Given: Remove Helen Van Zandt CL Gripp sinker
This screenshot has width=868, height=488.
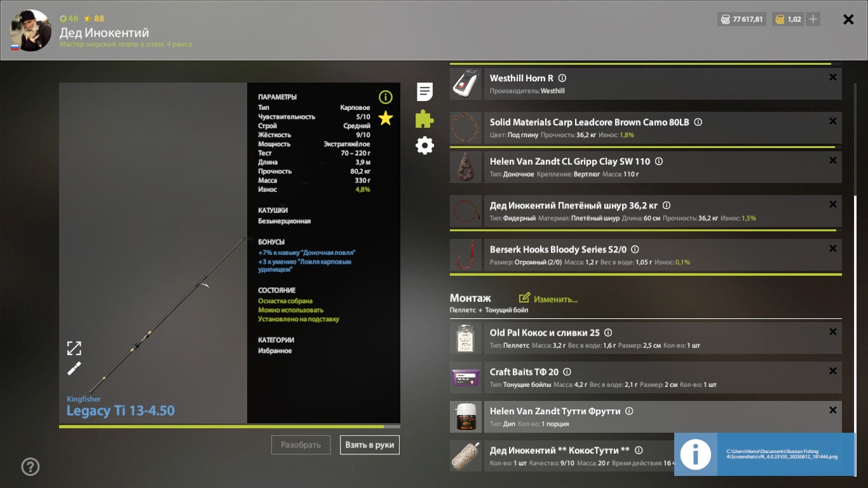Looking at the screenshot, I should 833,161.
